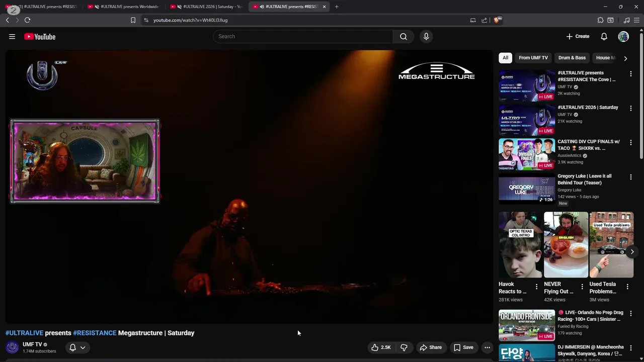The height and width of the screenshot is (362, 644).
Task: Open CASTING DIV CUP FINALS thumbnail
Action: point(527,154)
